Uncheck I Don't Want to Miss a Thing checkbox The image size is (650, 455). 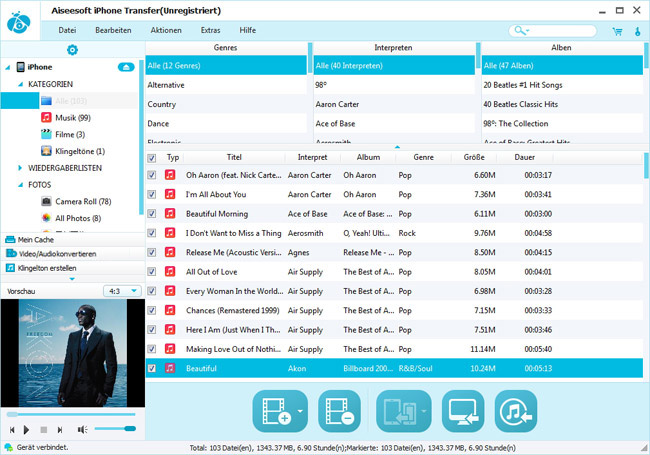click(x=152, y=233)
